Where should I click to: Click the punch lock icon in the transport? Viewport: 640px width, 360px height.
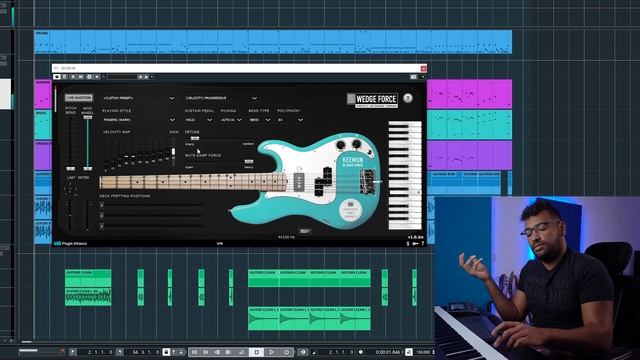(x=166, y=352)
